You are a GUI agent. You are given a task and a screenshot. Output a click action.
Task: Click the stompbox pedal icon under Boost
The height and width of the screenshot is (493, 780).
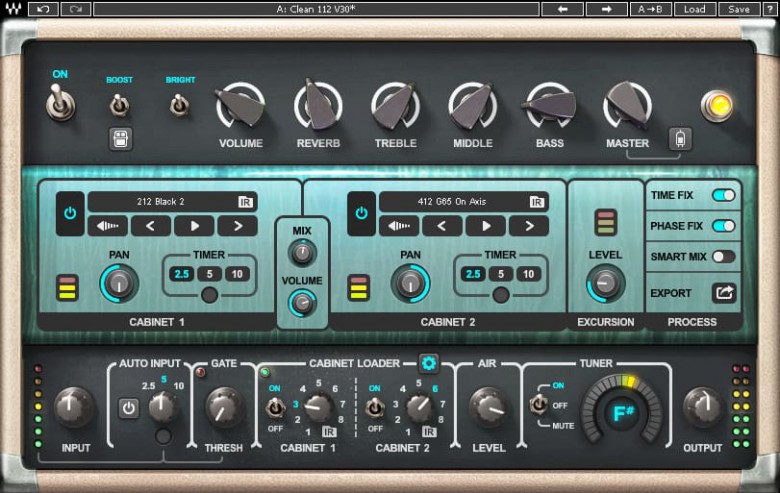[x=120, y=139]
